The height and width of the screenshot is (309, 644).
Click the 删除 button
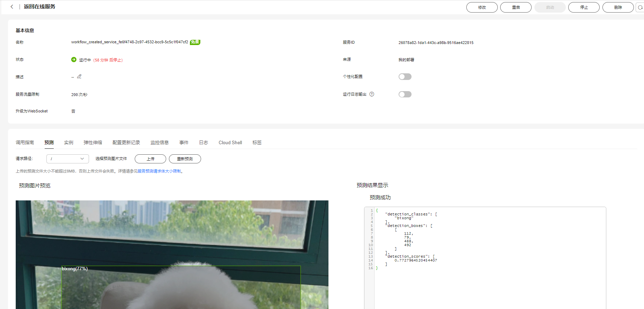[618, 7]
